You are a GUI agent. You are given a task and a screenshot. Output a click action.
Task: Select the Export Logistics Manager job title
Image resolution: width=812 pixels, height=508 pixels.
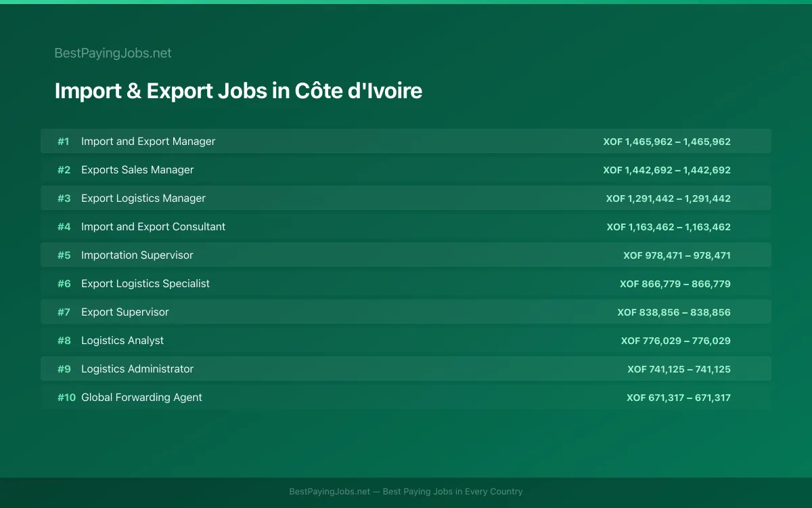point(143,198)
